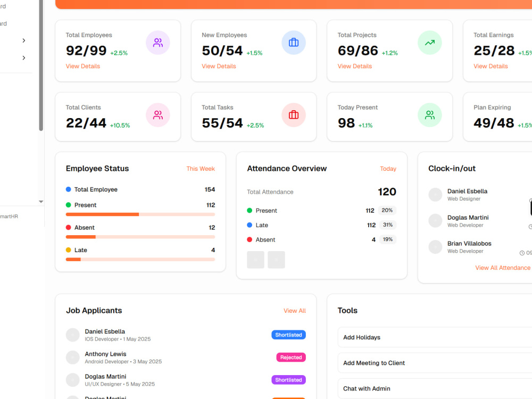Click the 55/54 Total Tasks figure
Screen dimensions: 532x399
point(222,123)
